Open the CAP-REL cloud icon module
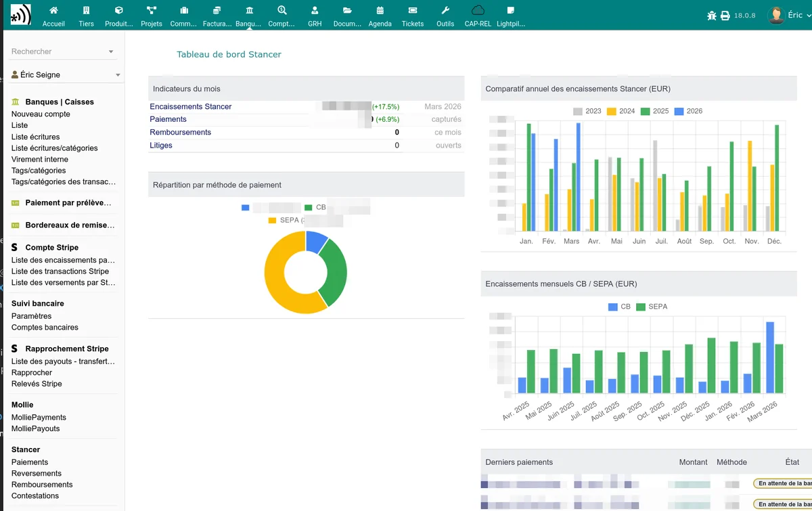Viewport: 812px width, 511px height. (478, 10)
